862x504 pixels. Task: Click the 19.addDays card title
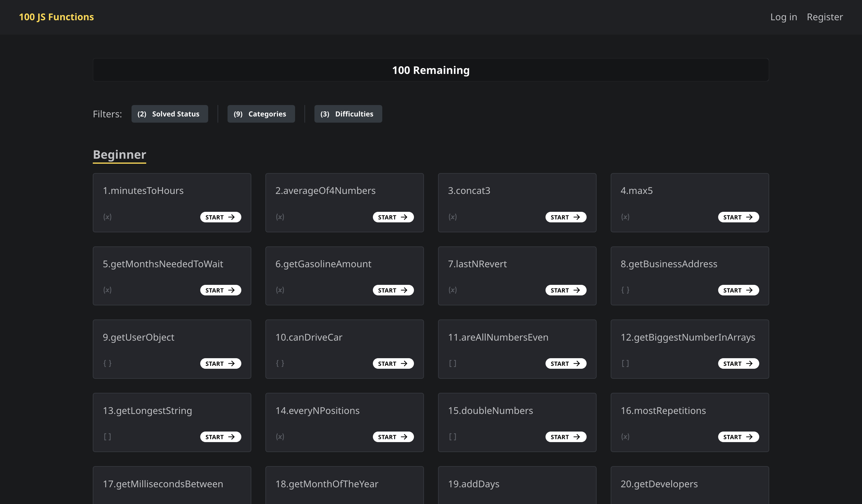click(x=474, y=484)
